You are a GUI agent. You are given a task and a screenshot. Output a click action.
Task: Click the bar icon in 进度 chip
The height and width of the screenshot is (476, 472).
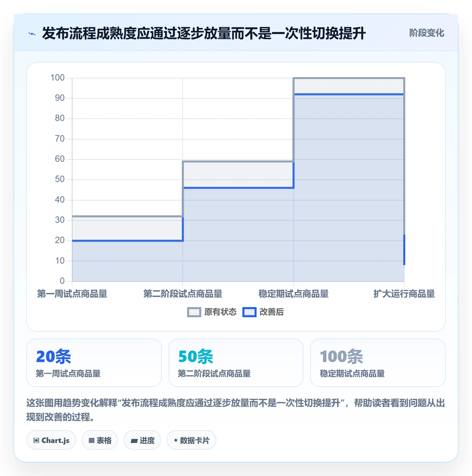(134, 441)
